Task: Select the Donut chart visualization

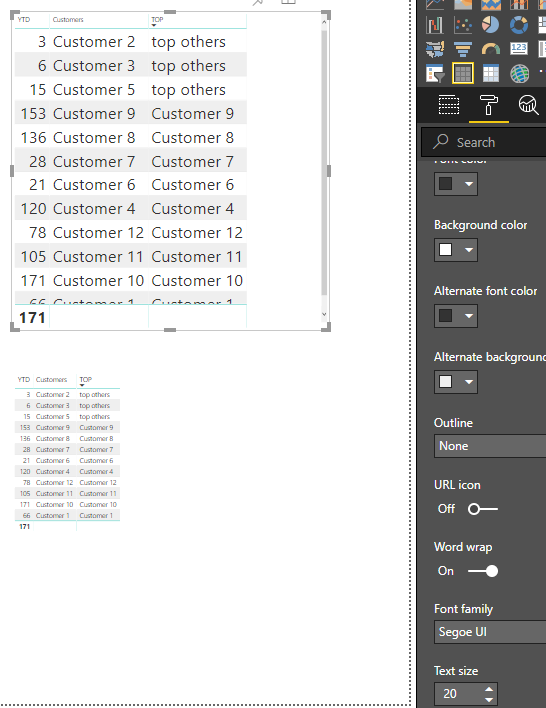Action: tap(518, 25)
